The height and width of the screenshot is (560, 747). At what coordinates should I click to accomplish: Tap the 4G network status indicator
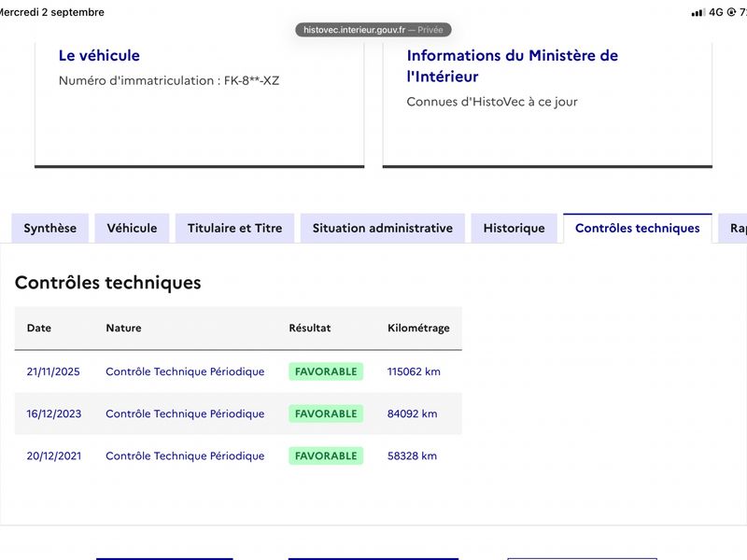[x=715, y=12]
